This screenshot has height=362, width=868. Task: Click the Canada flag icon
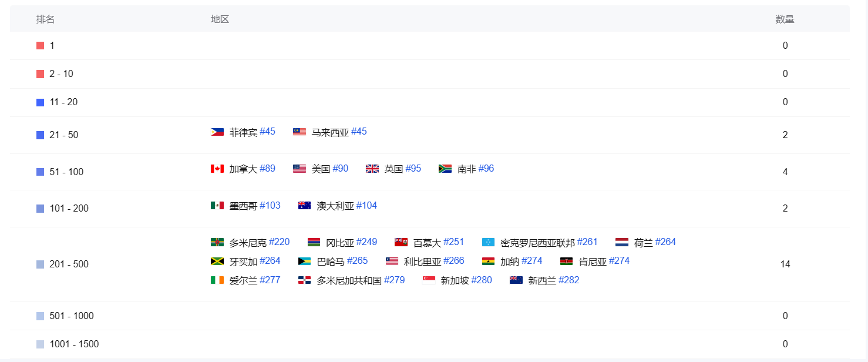pyautogui.click(x=217, y=169)
